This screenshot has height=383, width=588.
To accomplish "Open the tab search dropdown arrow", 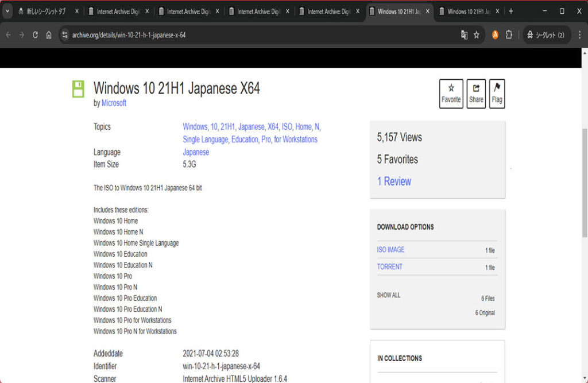I will coord(8,11).
